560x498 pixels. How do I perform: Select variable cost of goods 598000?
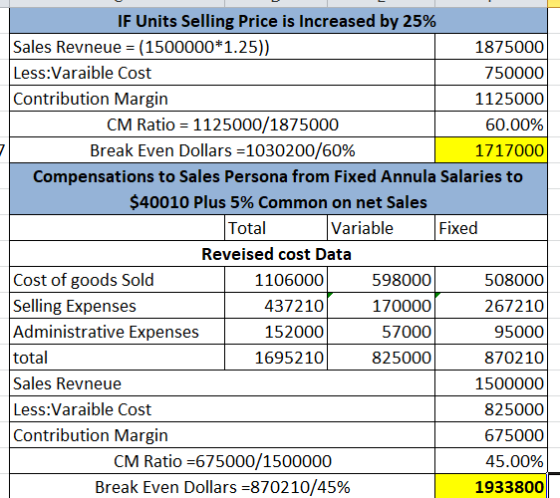pyautogui.click(x=381, y=280)
